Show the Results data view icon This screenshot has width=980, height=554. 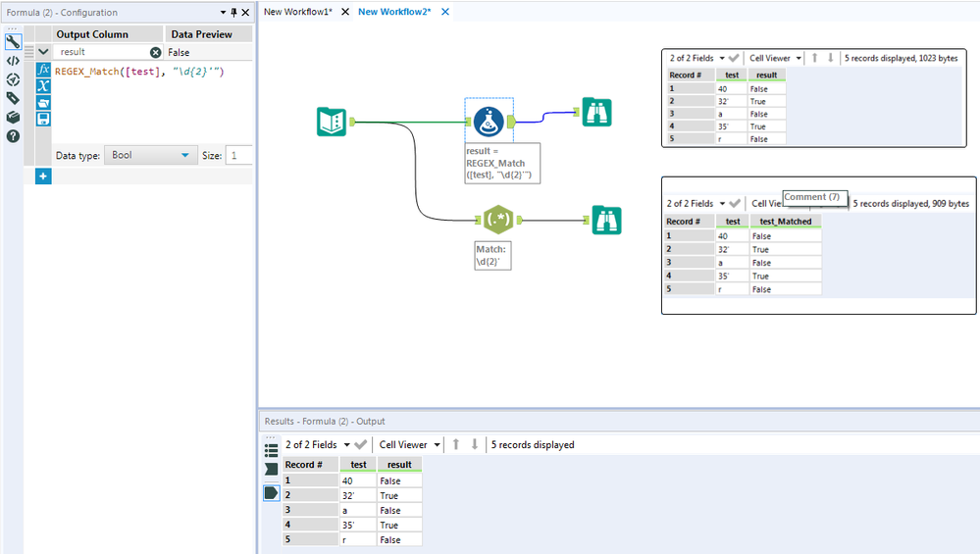[x=272, y=493]
